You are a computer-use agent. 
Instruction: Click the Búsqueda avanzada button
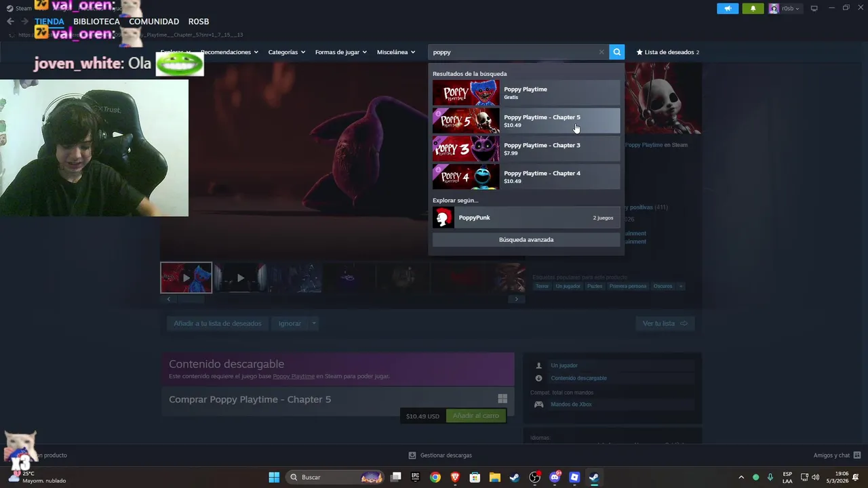pos(526,239)
